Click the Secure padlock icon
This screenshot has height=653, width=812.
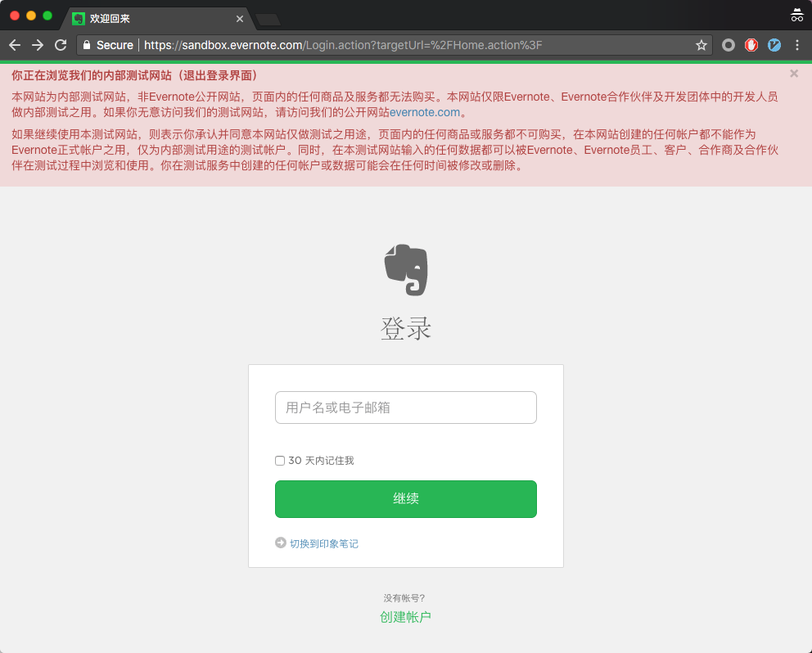coord(87,45)
